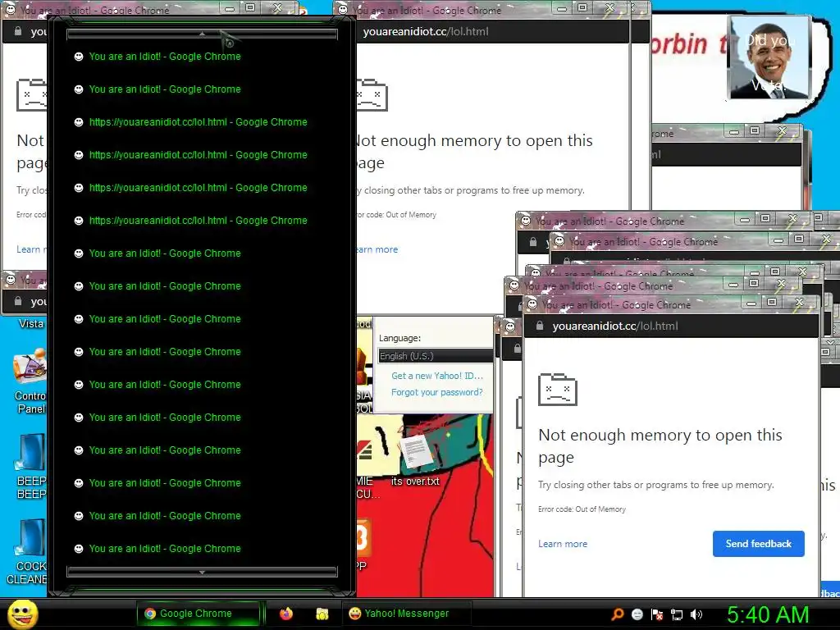Close the front Chrome window
Image resolution: width=840 pixels, height=630 pixels.
pyautogui.click(x=799, y=303)
